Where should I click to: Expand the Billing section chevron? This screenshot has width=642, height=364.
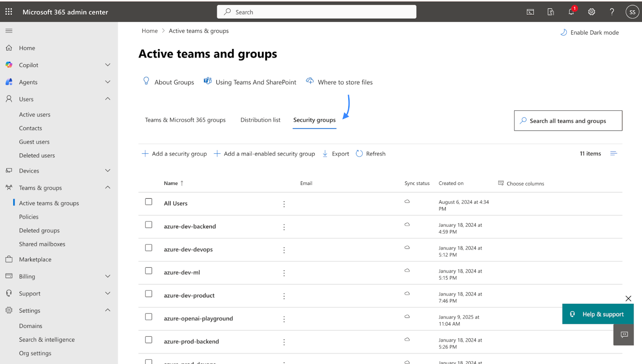(108, 277)
